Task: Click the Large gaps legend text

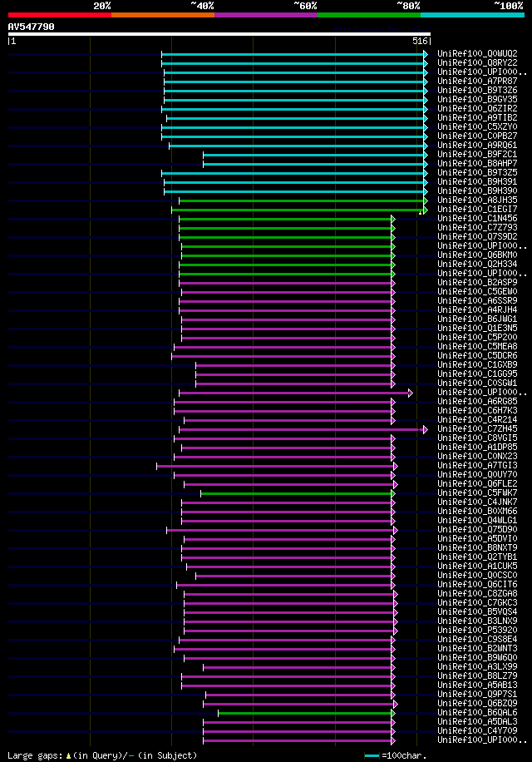Action: click(x=102, y=755)
